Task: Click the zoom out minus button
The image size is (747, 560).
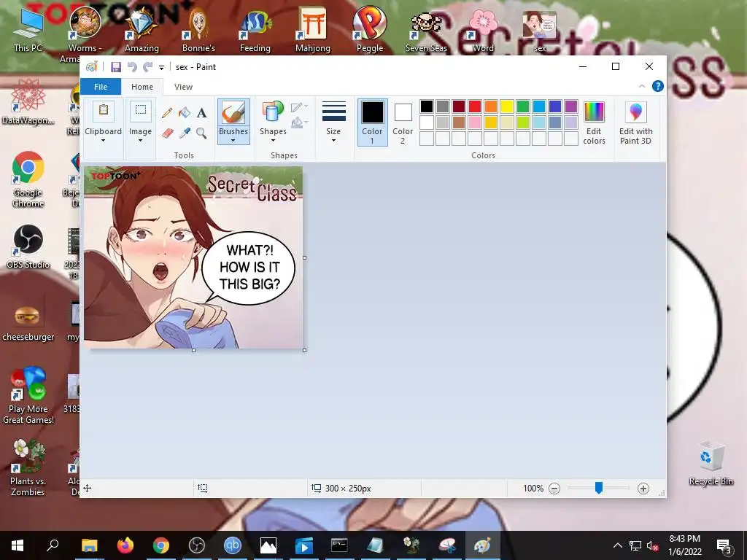Action: [x=554, y=489]
